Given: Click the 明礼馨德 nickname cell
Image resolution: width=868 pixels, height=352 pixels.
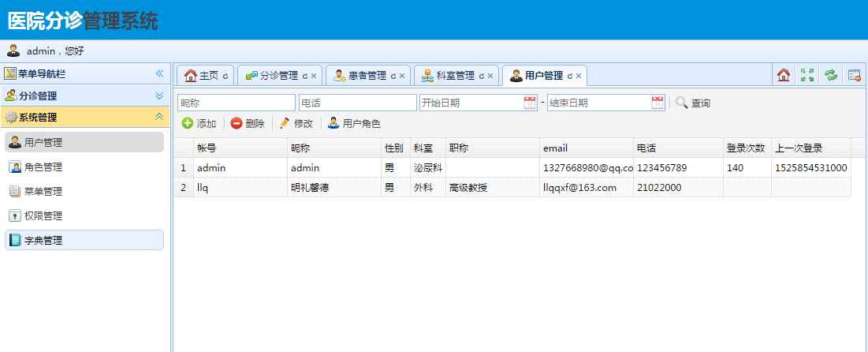Looking at the screenshot, I should click(x=334, y=187).
